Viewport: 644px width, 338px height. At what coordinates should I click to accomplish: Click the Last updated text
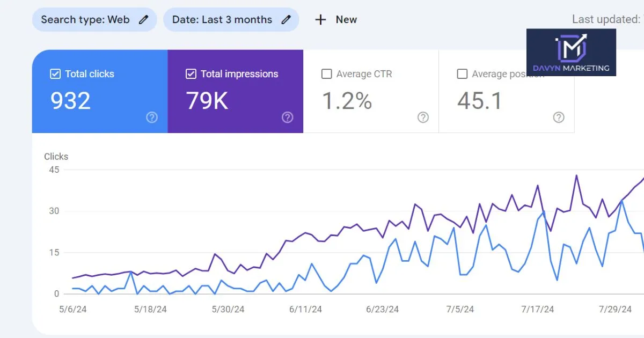(605, 19)
